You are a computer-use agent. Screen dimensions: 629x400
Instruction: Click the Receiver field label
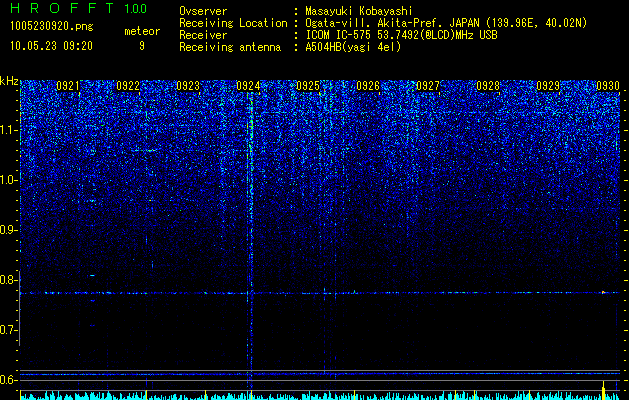point(203,35)
